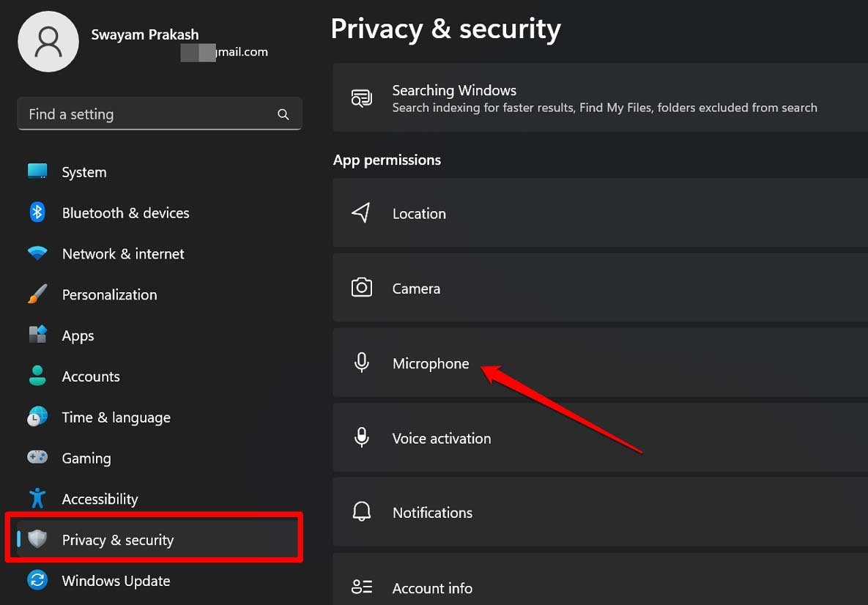The width and height of the screenshot is (868, 605).
Task: Click the Windows Update sync icon
Action: coord(37,581)
